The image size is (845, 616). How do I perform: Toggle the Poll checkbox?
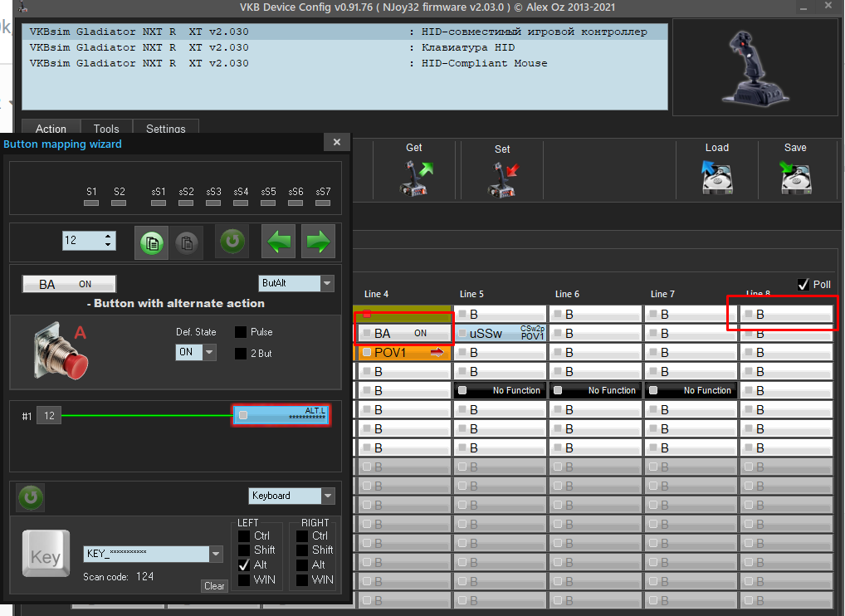pyautogui.click(x=803, y=285)
